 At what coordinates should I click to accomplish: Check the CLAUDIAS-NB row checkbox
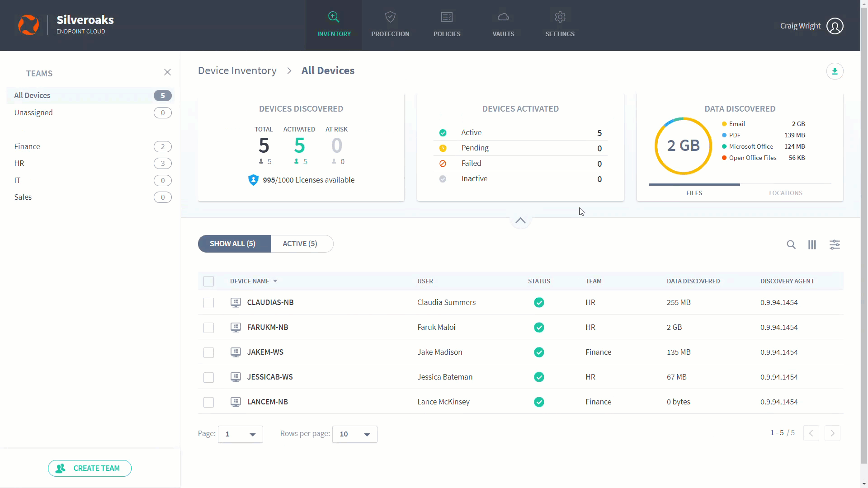click(208, 303)
